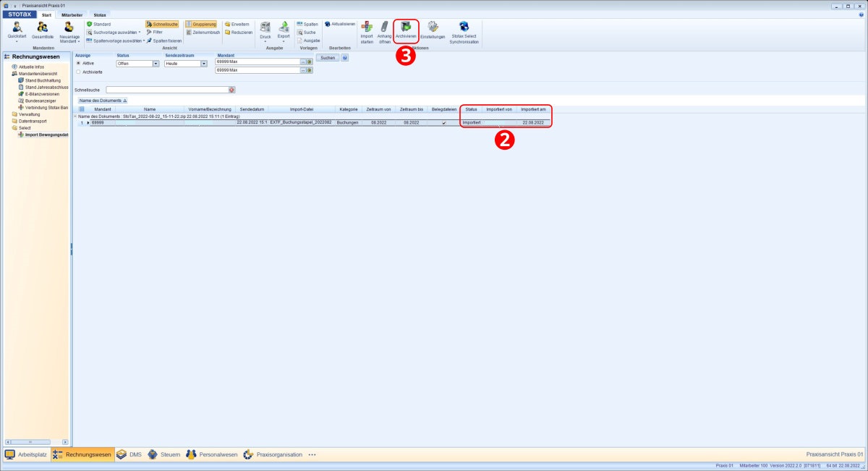Click the Druck printer icon
The image size is (868, 471).
pos(265,27)
